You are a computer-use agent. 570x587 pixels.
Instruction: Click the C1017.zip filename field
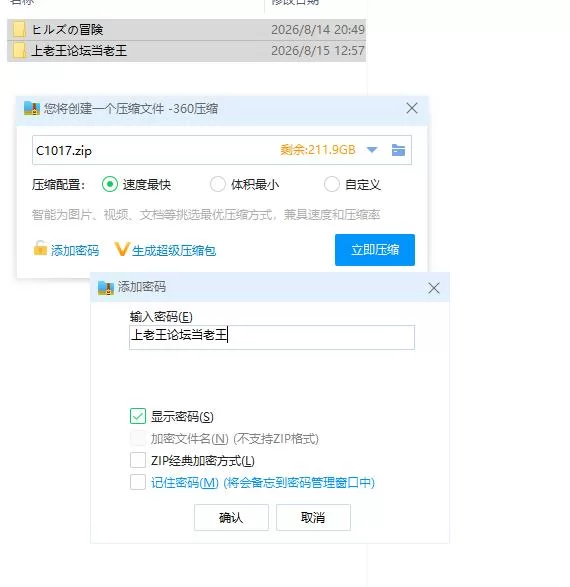pos(222,150)
